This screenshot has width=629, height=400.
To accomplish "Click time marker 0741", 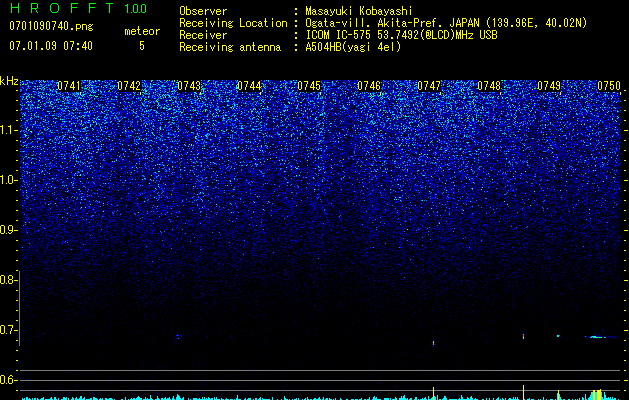I will click(69, 86).
